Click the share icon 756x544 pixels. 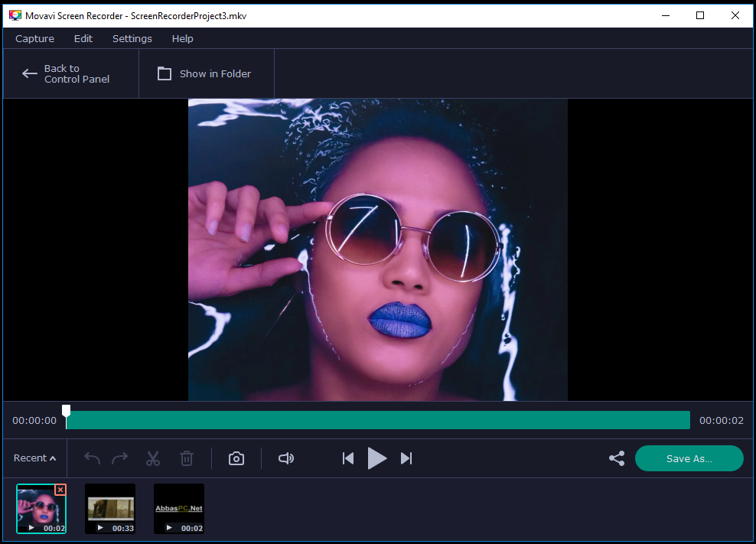617,458
